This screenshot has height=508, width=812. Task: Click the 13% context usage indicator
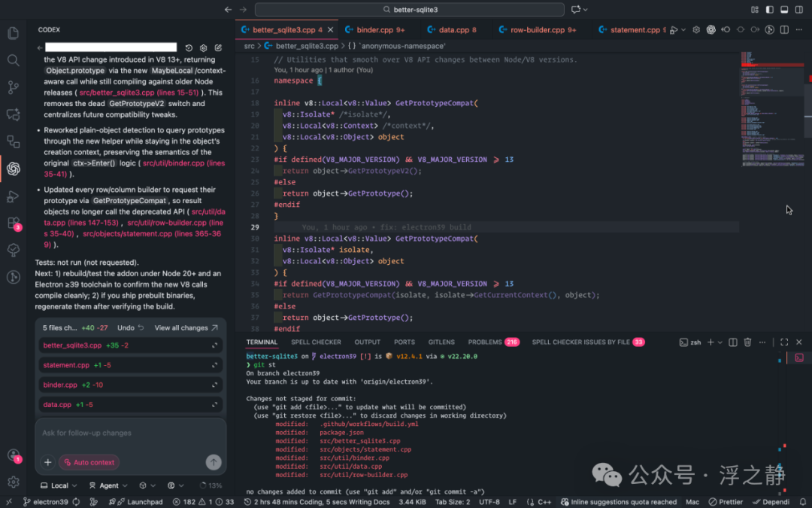(x=211, y=485)
